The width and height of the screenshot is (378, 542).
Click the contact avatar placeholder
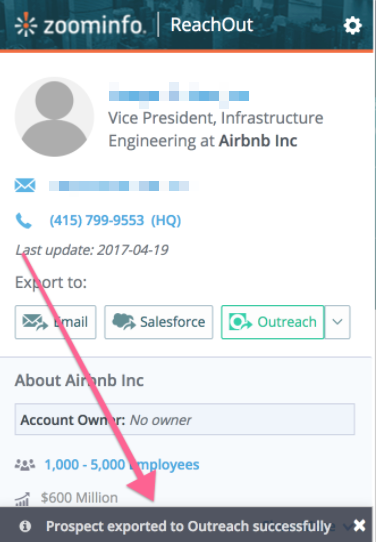point(54,117)
